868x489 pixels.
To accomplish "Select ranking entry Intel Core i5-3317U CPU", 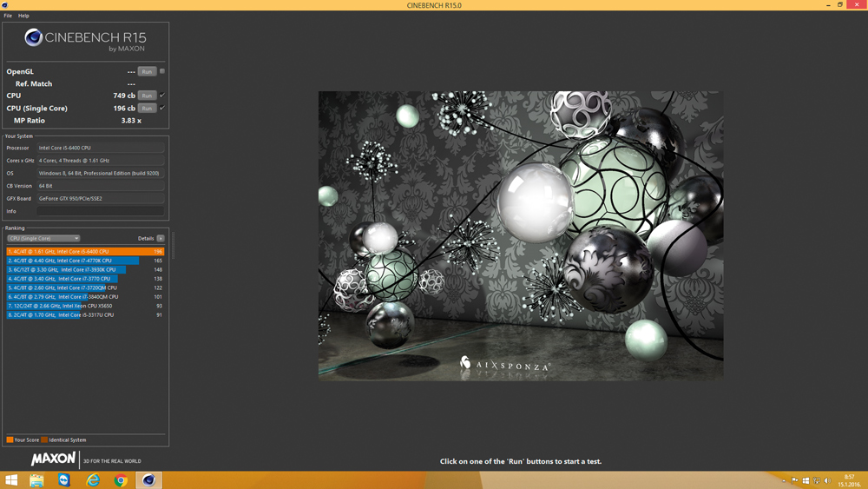I will click(x=85, y=314).
